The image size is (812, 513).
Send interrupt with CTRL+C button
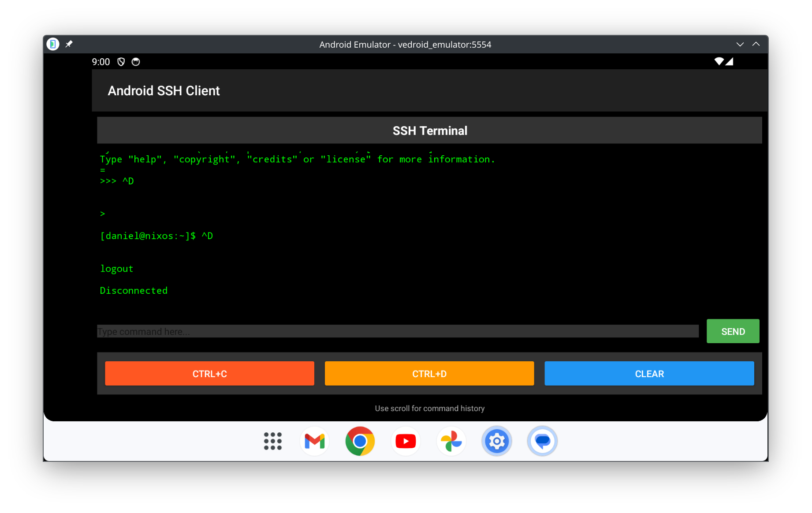tap(209, 374)
